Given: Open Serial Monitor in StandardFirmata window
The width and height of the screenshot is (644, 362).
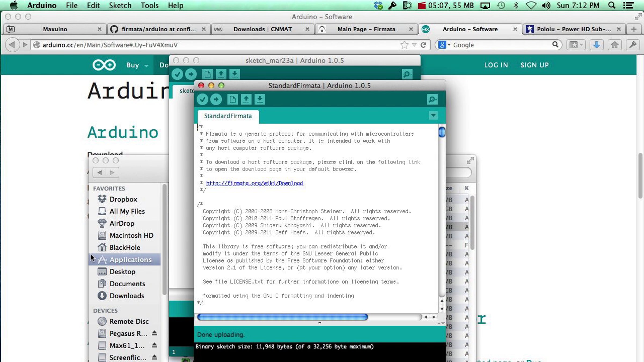Looking at the screenshot, I should coord(432,99).
